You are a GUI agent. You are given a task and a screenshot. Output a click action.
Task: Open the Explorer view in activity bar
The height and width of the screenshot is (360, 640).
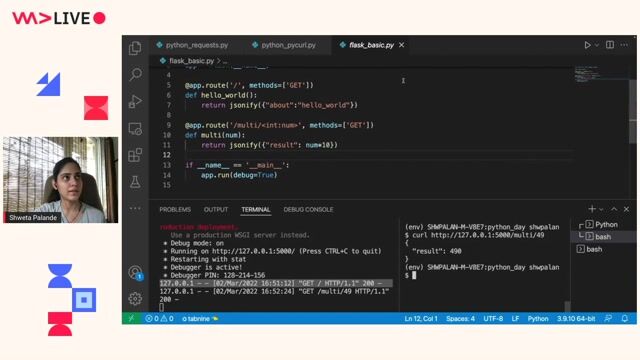(135, 48)
